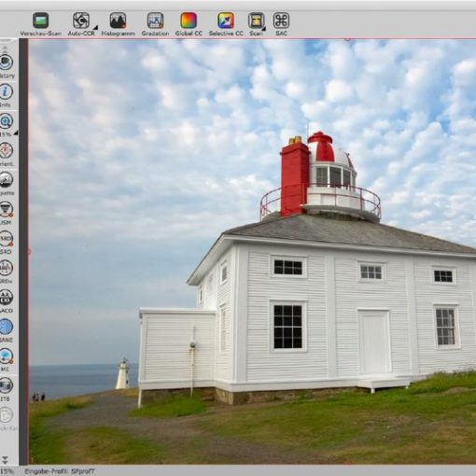This screenshot has height=476, width=476.
Task: Click the top edge handle of scan frame
Action: point(347,39)
